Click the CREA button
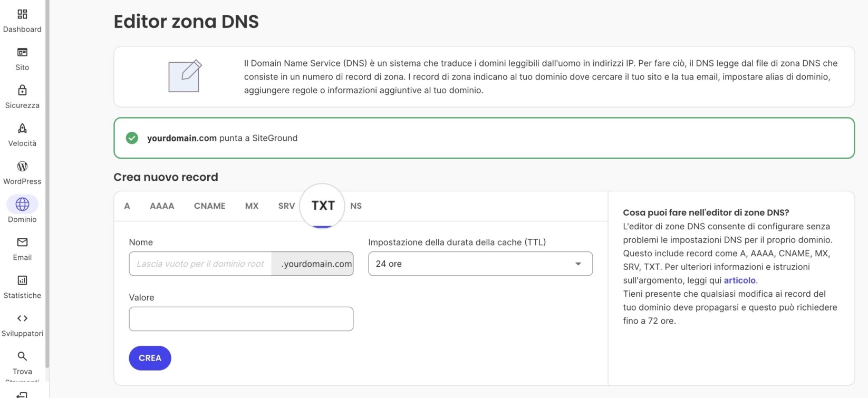Viewport: 868px width, 398px height. click(x=150, y=358)
